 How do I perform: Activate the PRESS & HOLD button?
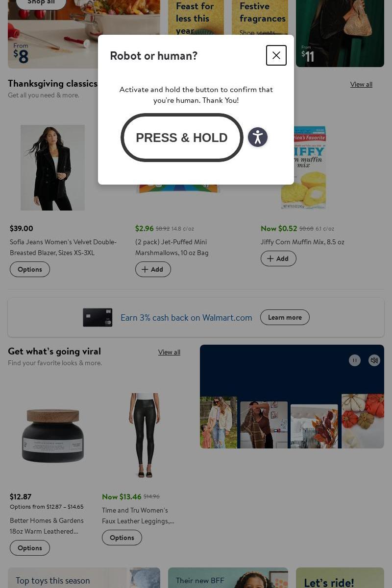click(182, 138)
